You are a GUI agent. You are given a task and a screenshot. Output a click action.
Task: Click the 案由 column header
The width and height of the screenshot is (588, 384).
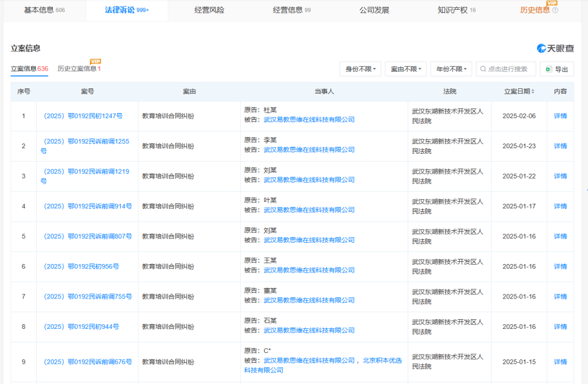189,91
